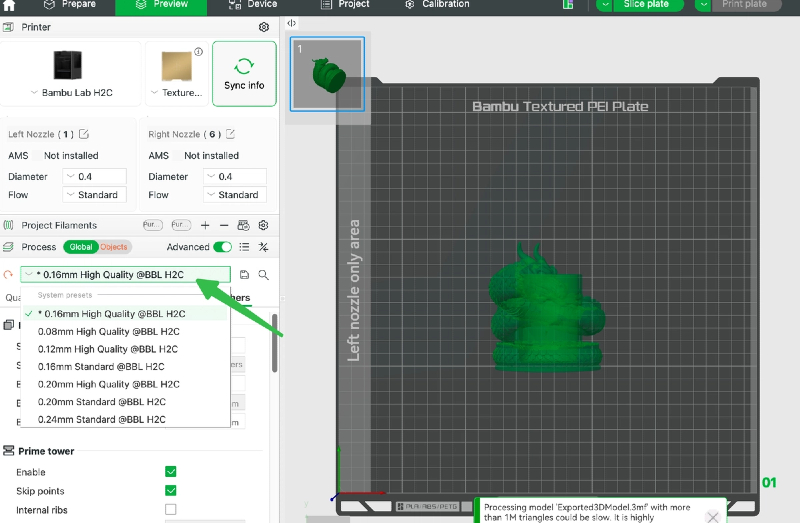This screenshot has width=800, height=523.
Task: Click the settings panel scrollbar
Action: [274, 343]
